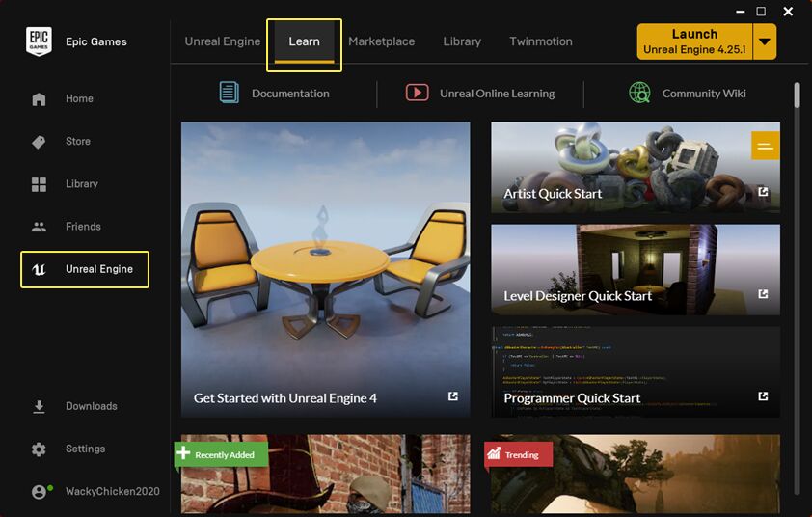Open the Documentation link
This screenshot has height=517, width=812.
[274, 94]
